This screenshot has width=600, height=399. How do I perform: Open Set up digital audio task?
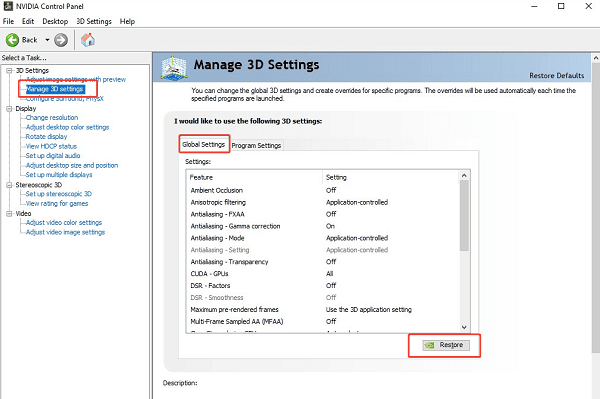(53, 156)
